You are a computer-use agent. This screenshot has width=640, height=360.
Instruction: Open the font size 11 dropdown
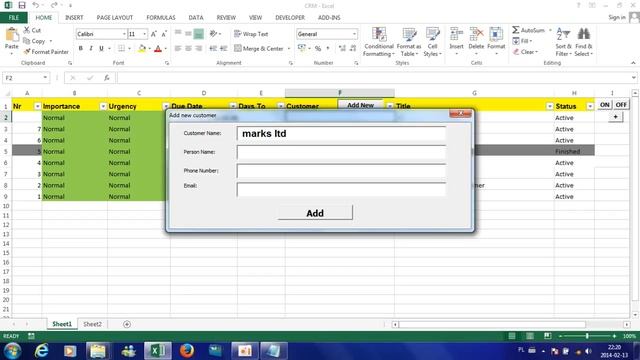[144, 34]
